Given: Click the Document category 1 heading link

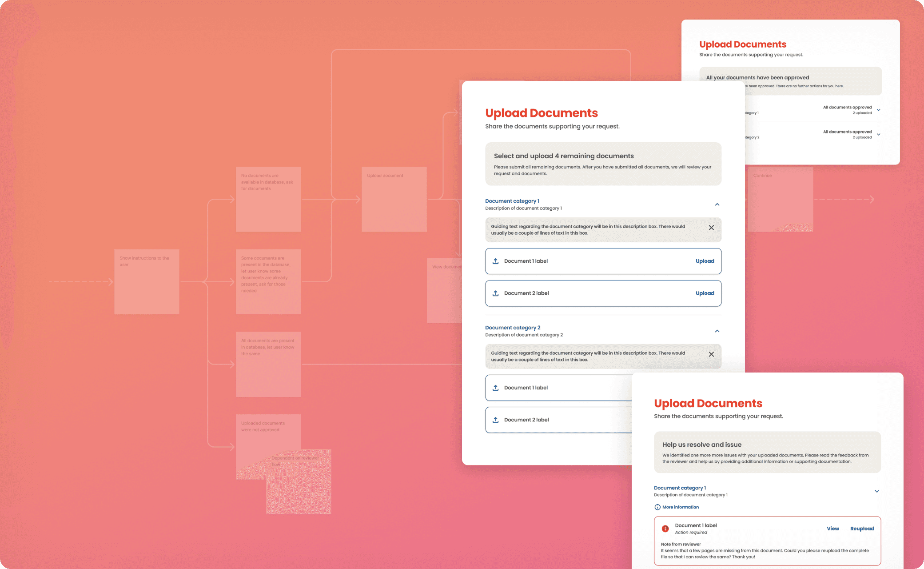Looking at the screenshot, I should [x=512, y=201].
